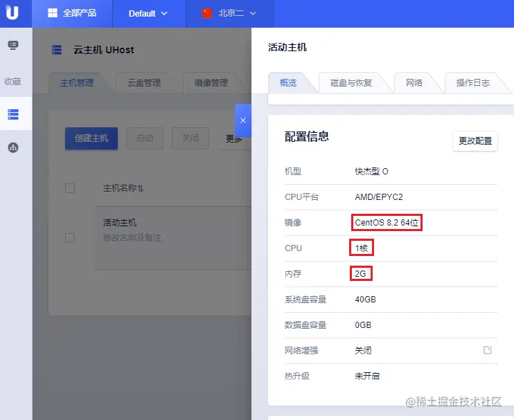Click the 快杰型 O machine type value
The height and width of the screenshot is (420, 514).
click(371, 172)
